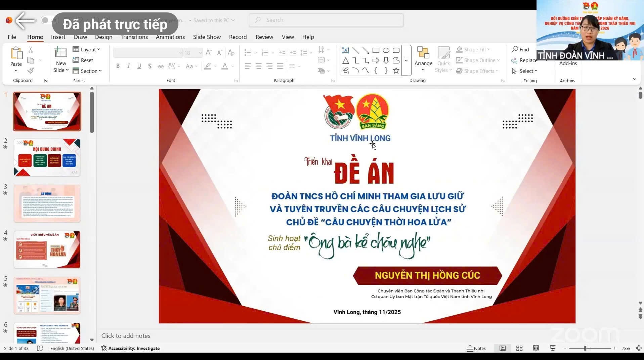Click the Find magnifier icon
This screenshot has width=644, height=360.
[x=515, y=49]
